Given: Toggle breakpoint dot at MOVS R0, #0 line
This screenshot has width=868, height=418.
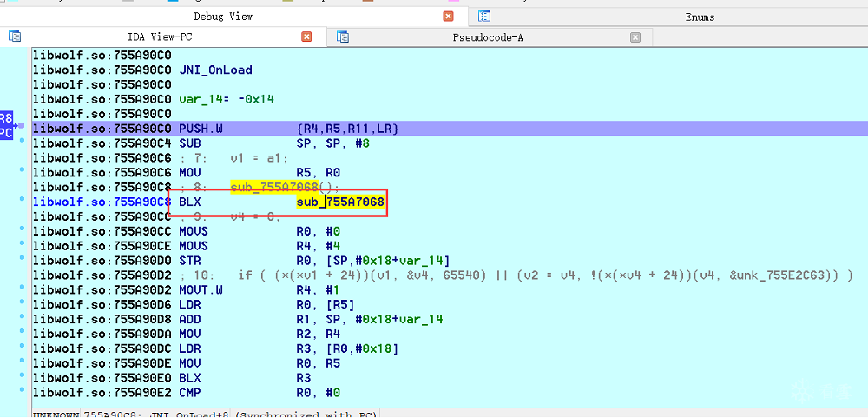Looking at the screenshot, I should (22, 228).
